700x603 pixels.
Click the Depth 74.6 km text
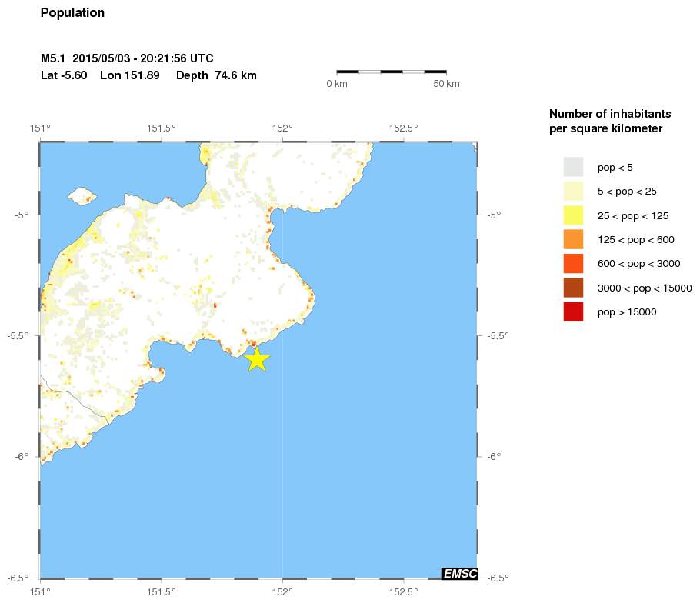click(x=216, y=75)
